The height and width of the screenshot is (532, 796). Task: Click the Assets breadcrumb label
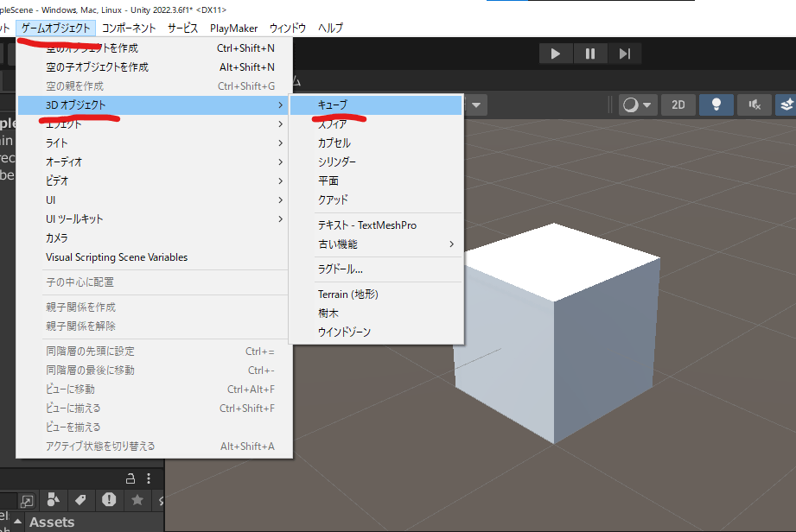click(52, 522)
